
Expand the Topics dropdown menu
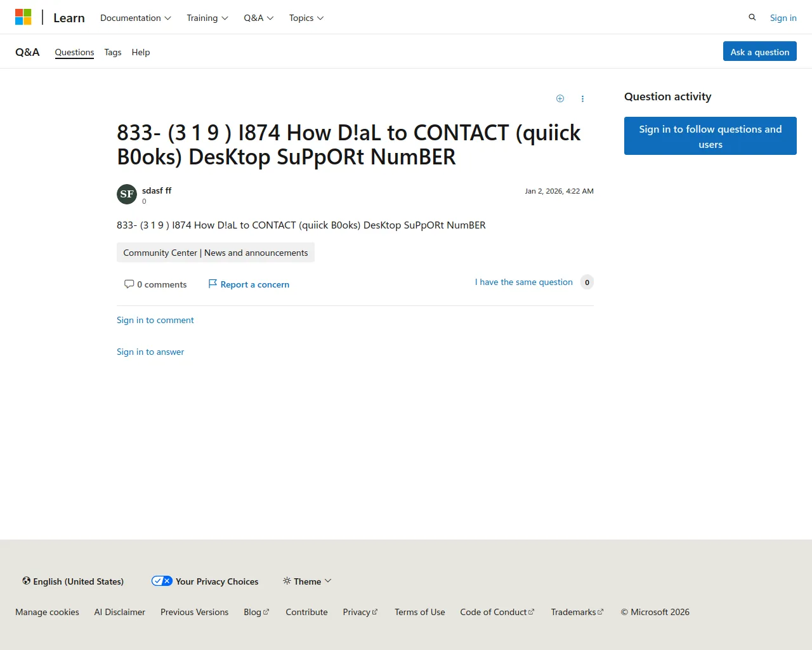coord(306,18)
